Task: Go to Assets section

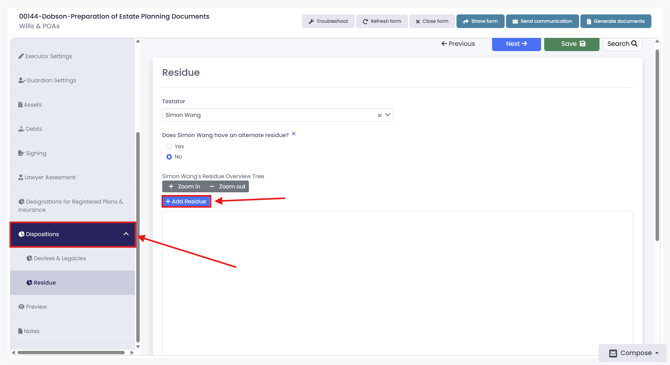Action: coord(73,105)
